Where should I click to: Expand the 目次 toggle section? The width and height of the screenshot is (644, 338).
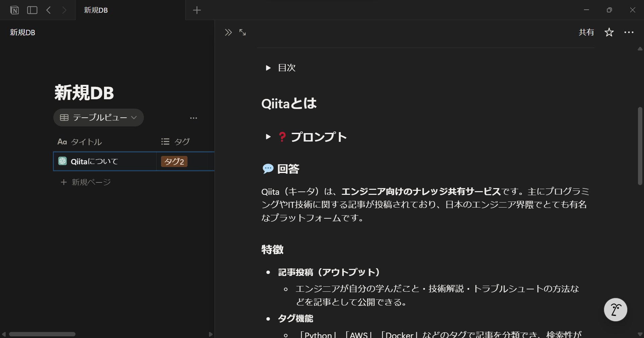(x=268, y=68)
